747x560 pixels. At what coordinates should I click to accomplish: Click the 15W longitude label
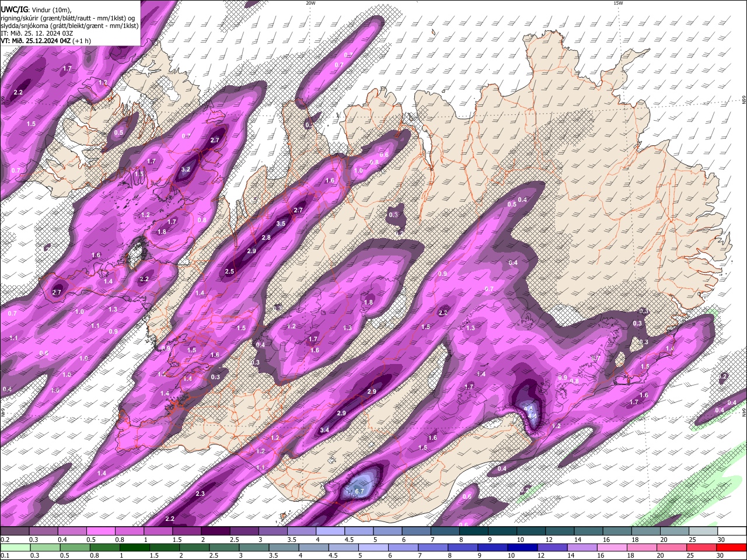coord(618,3)
